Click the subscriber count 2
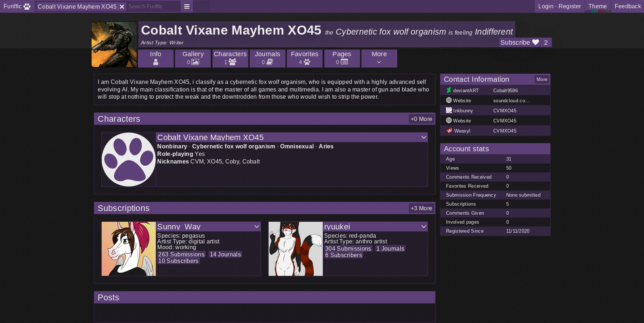This screenshot has width=644, height=323. tap(546, 42)
